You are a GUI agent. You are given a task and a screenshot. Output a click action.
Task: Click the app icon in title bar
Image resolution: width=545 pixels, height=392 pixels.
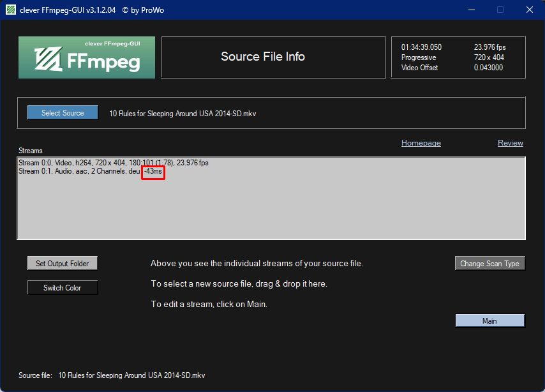[x=11, y=10]
